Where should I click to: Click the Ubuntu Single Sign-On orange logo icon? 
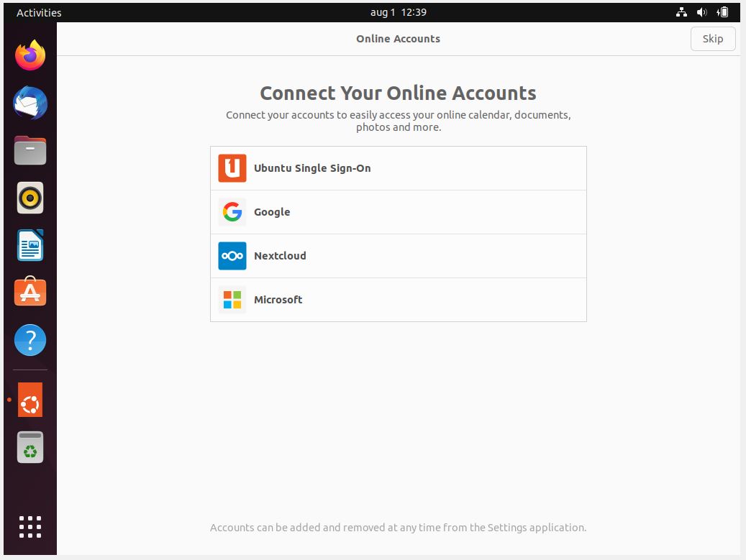click(x=232, y=168)
